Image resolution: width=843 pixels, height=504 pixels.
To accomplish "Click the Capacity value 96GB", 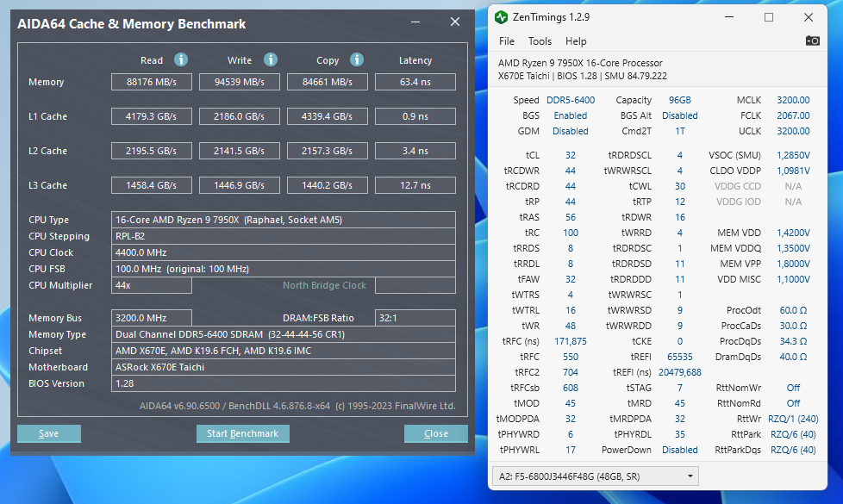I will pyautogui.click(x=679, y=100).
